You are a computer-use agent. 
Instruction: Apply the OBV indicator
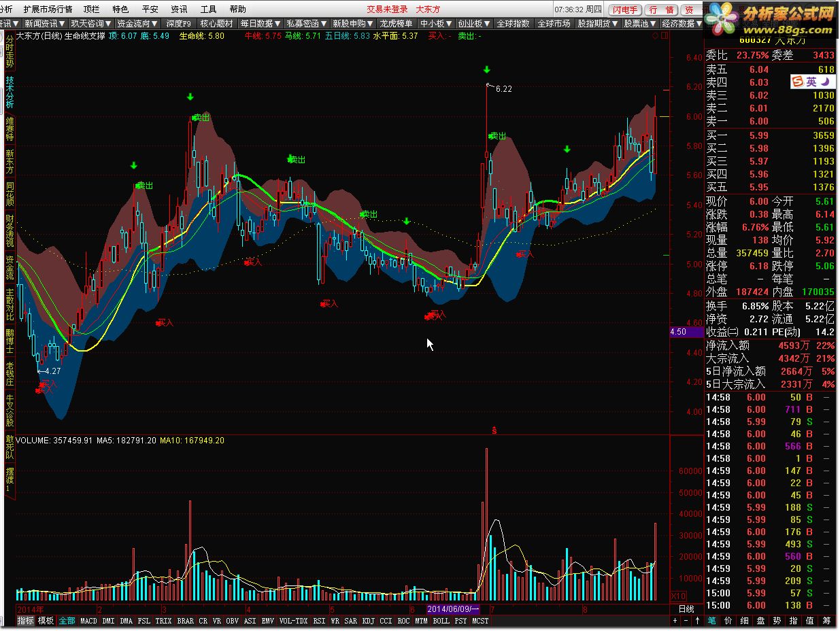tap(232, 621)
